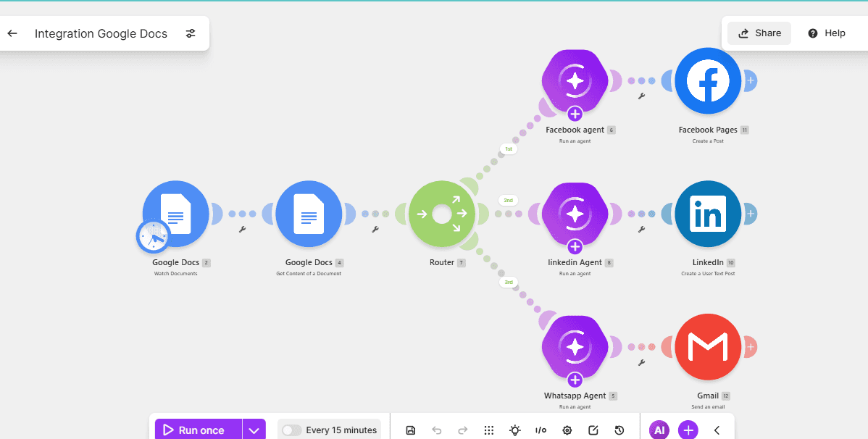Click the plus badge on linkedin Agent

pos(575,247)
